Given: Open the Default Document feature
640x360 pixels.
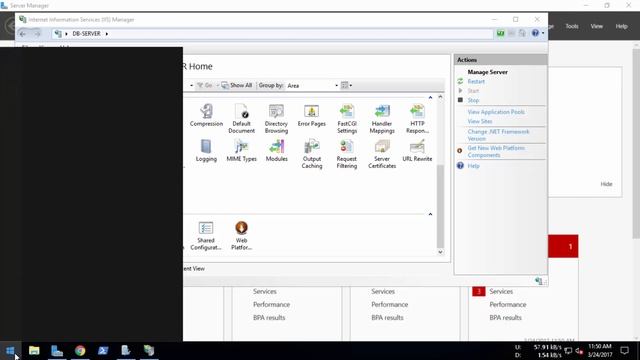Looking at the screenshot, I should pos(241,119).
